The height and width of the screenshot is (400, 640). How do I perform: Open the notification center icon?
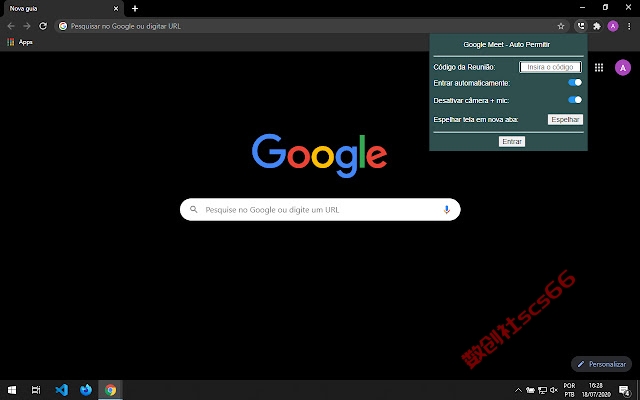[x=624, y=391]
